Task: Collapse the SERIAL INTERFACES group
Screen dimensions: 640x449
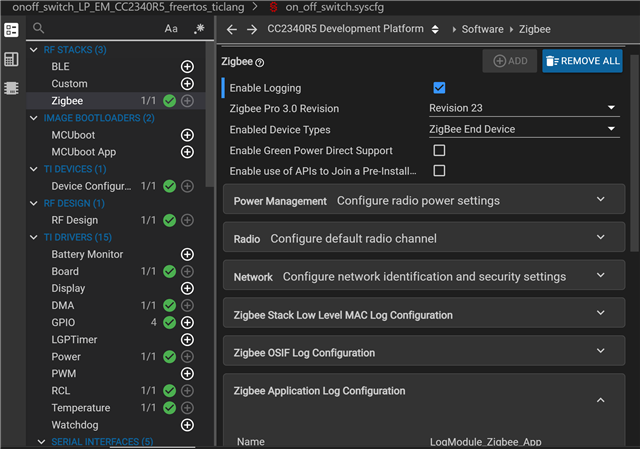Action: pos(42,442)
